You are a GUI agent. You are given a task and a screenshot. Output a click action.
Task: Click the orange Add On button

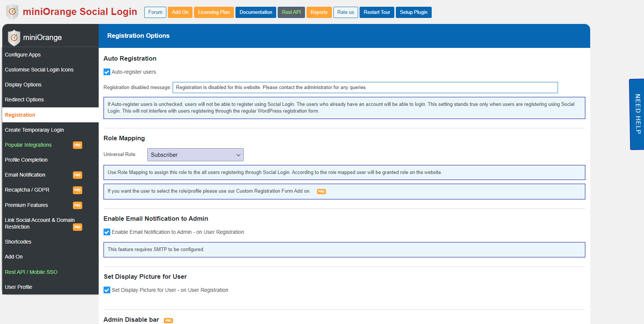180,12
